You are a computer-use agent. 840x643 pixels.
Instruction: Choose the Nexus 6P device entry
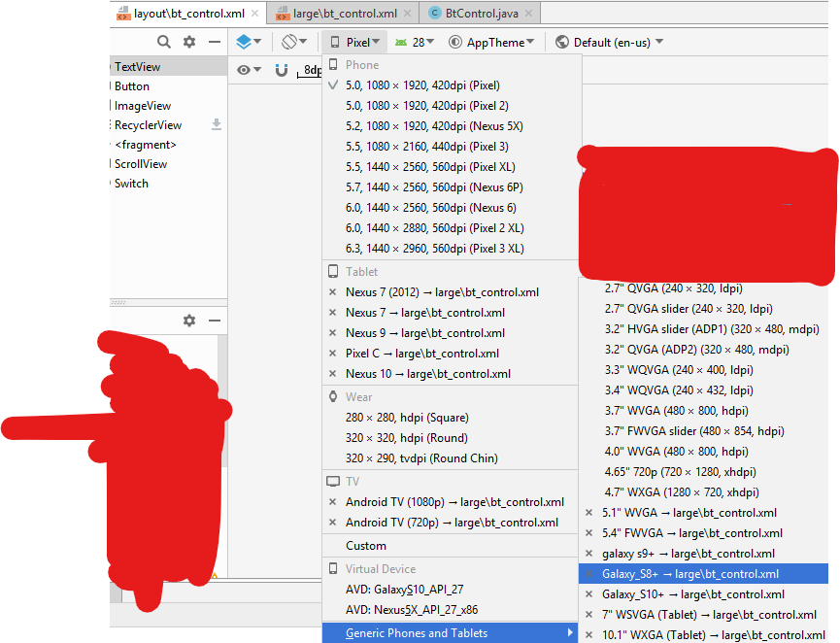[x=451, y=187]
